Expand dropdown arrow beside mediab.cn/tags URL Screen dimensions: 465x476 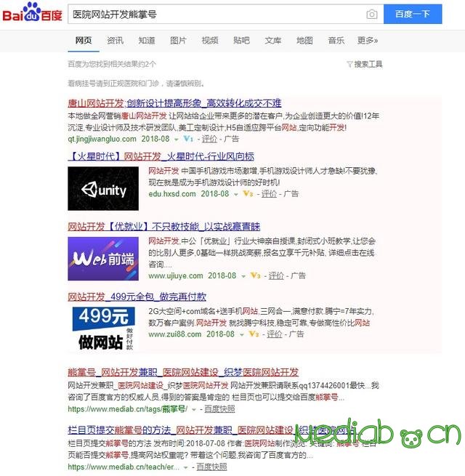[194, 410]
